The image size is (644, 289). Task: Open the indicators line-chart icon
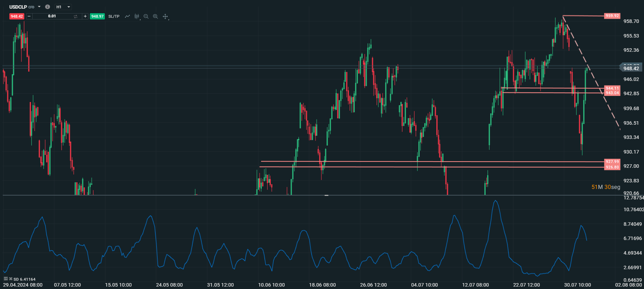coord(127,16)
